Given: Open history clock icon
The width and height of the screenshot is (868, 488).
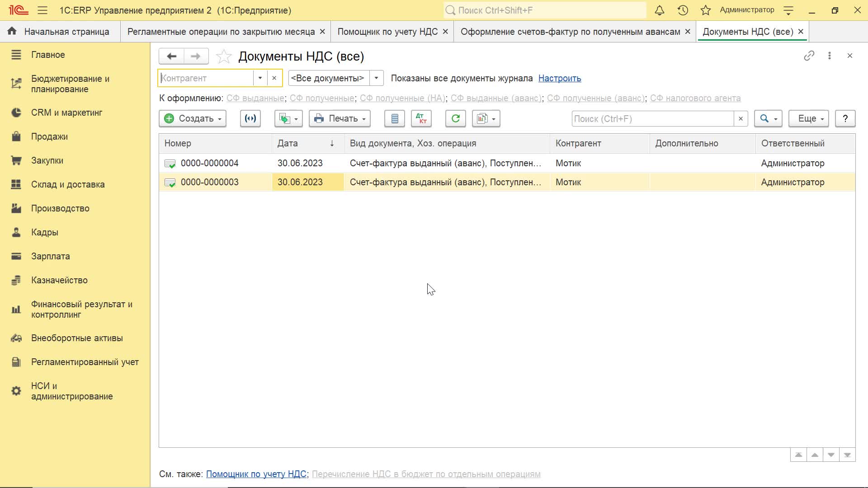Looking at the screenshot, I should (683, 10).
